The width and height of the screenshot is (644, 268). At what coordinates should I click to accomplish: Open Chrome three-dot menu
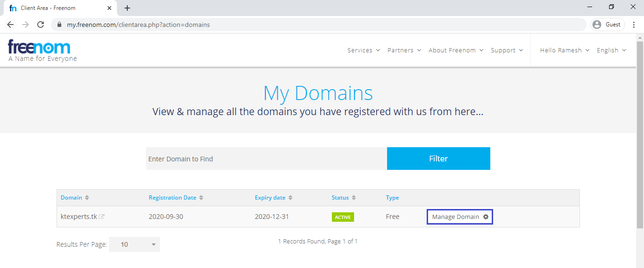(x=634, y=25)
